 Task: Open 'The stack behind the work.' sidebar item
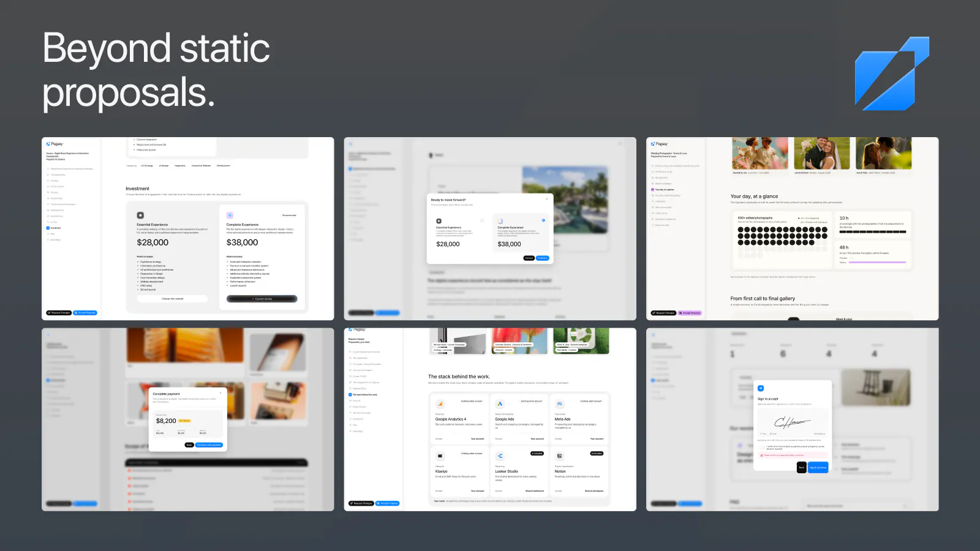pyautogui.click(x=363, y=395)
